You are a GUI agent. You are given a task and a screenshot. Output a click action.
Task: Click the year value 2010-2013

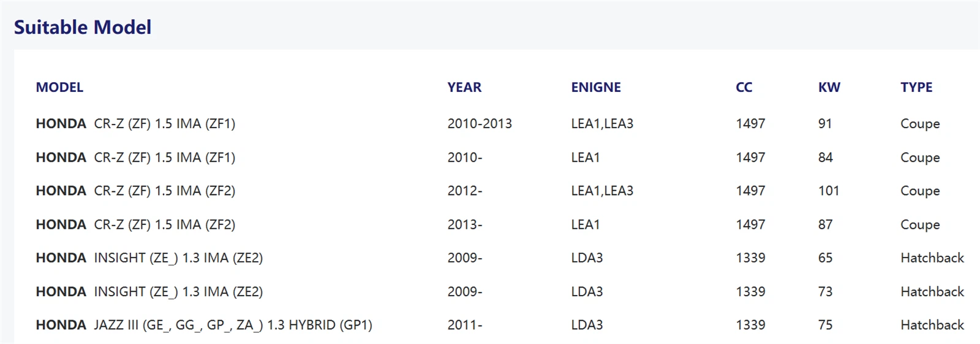480,123
